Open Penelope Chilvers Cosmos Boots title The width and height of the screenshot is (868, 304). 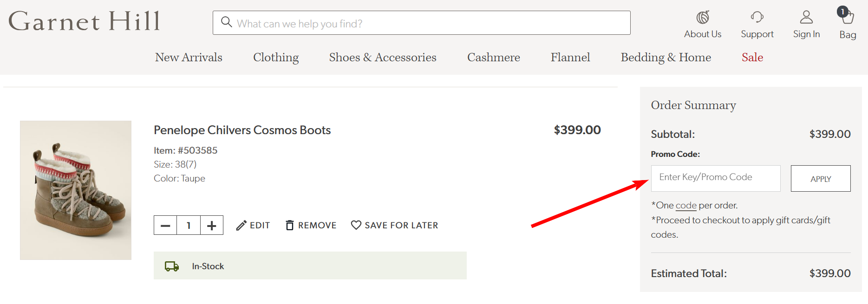[242, 130]
